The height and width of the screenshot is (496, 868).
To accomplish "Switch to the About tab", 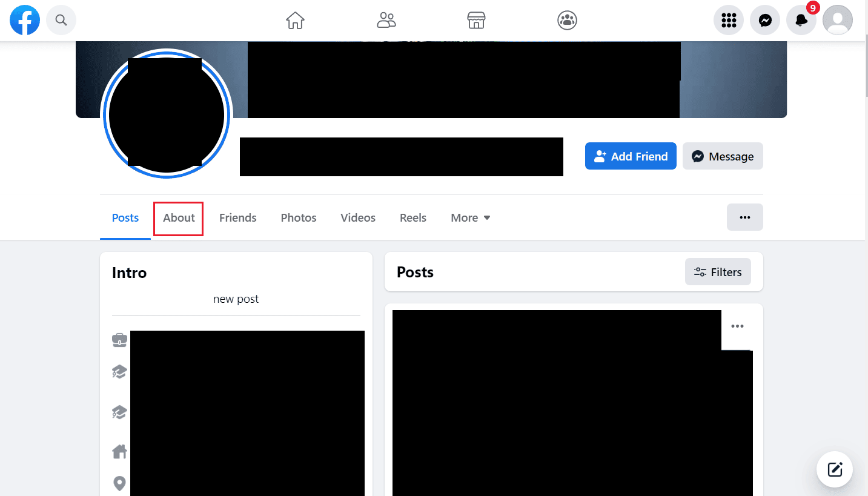I will point(179,218).
